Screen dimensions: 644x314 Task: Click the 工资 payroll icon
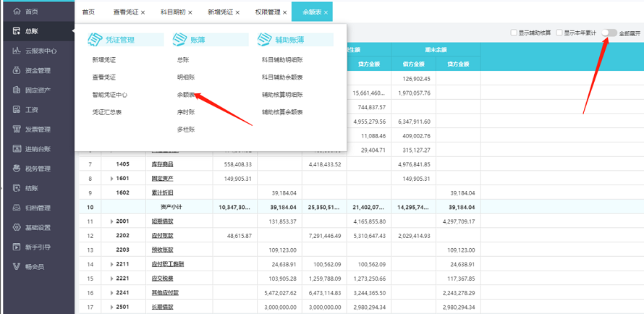tap(17, 109)
